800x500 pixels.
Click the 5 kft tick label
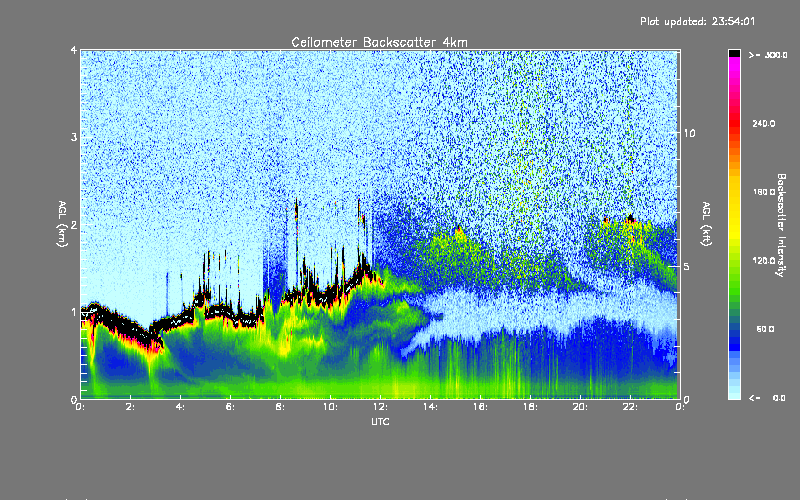point(687,266)
